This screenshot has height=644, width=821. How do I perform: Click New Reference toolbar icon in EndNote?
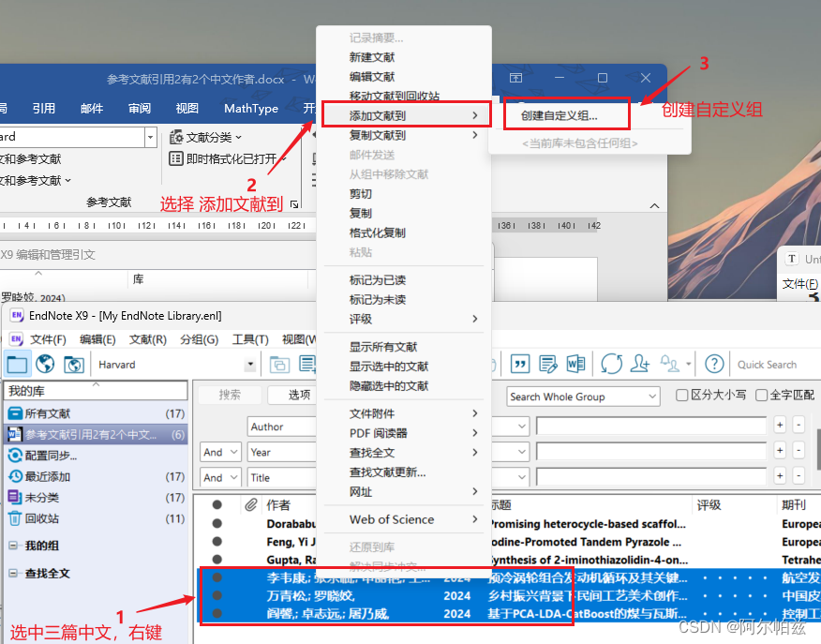tap(307, 364)
